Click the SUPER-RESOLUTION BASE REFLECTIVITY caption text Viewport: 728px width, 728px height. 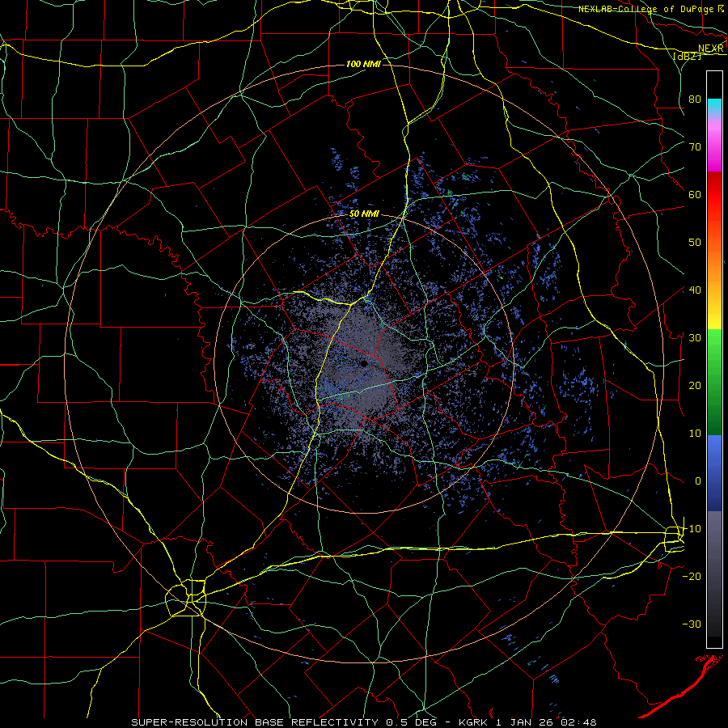pos(255,722)
